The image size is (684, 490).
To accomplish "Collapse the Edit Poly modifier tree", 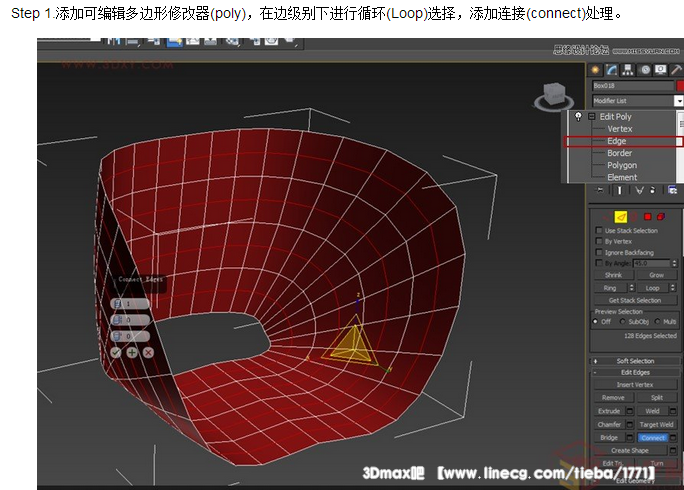I will coord(592,117).
